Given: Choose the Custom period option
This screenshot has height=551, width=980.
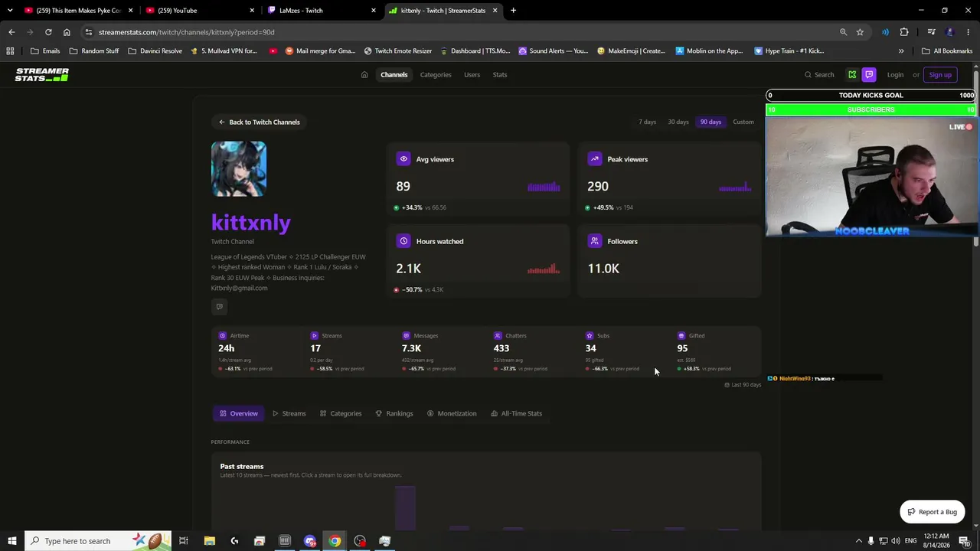Looking at the screenshot, I should click(x=743, y=122).
